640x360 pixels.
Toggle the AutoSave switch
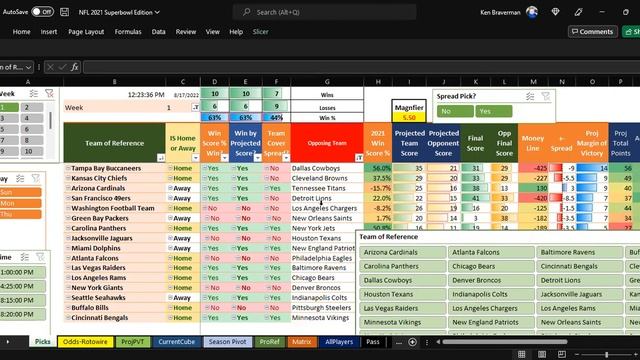tap(42, 12)
